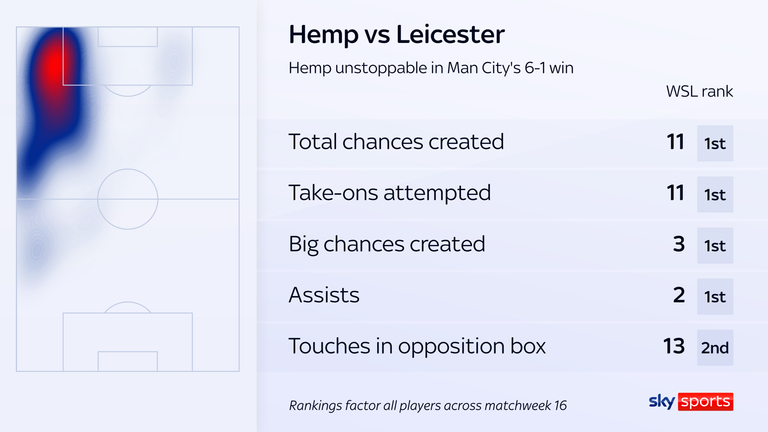
Task: Click the 1st rank badge for Big chances created
Action: tap(714, 245)
